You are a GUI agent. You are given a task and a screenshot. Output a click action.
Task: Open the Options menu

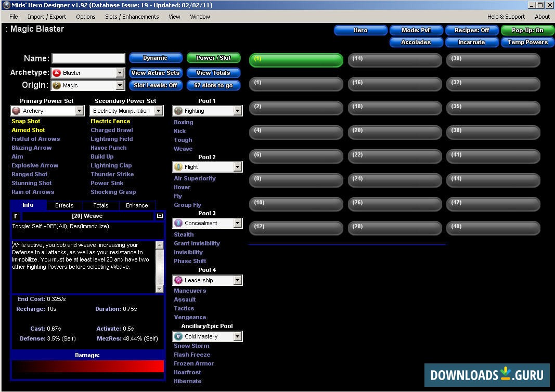coord(86,17)
